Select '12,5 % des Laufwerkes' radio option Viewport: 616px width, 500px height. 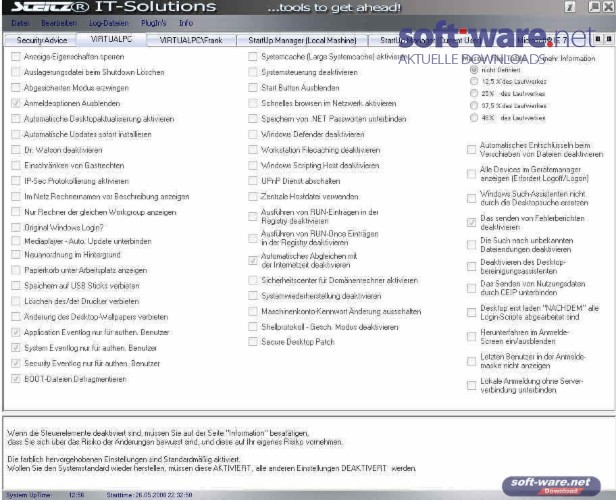coord(474,81)
